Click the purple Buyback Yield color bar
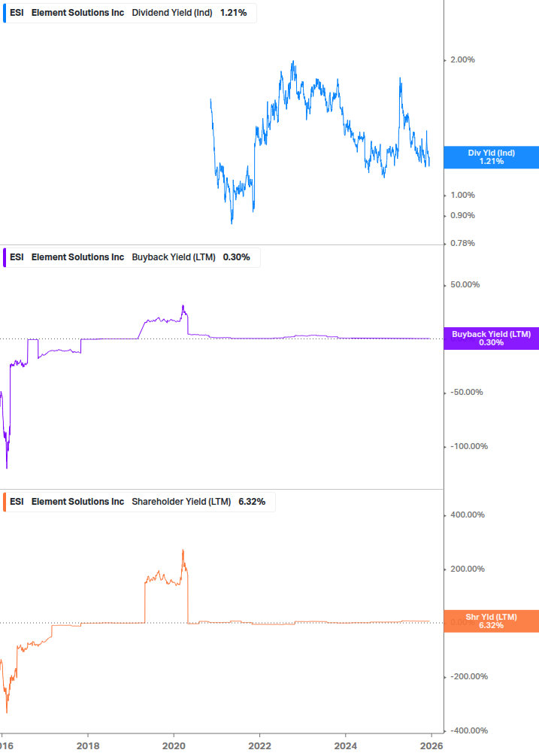539x756 pixels. point(5,257)
